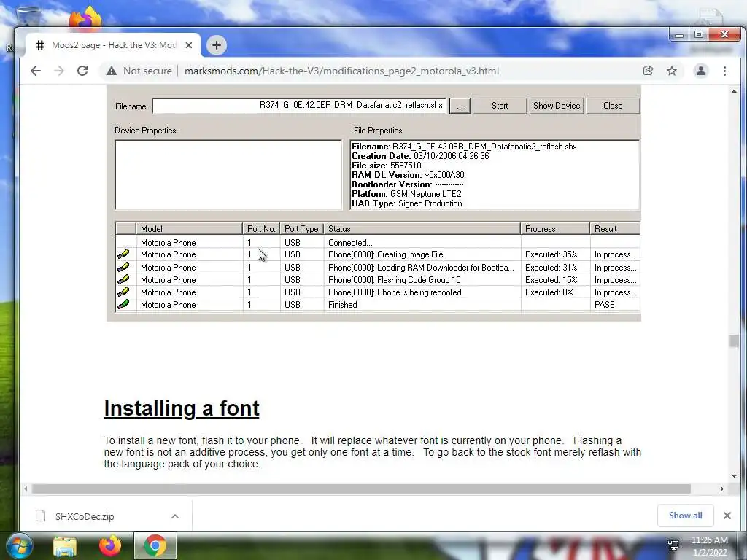Open the Chrome profile avatar
Viewport: 747px width, 560px height.
point(701,71)
